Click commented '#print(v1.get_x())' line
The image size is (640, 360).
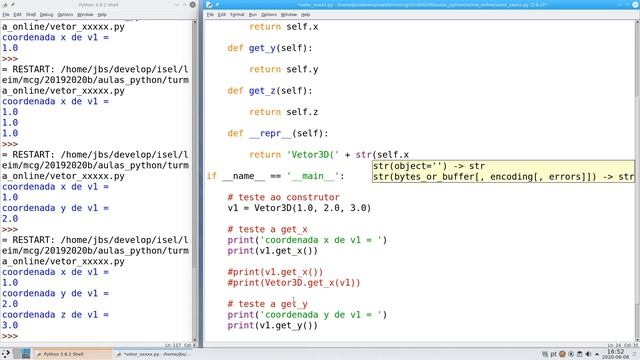(x=275, y=272)
